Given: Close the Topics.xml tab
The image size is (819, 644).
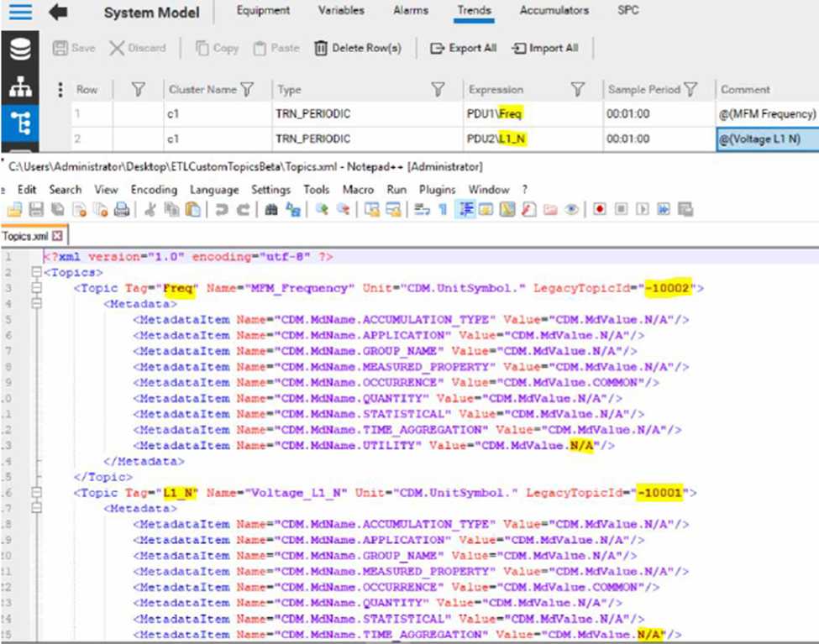Looking at the screenshot, I should [57, 236].
